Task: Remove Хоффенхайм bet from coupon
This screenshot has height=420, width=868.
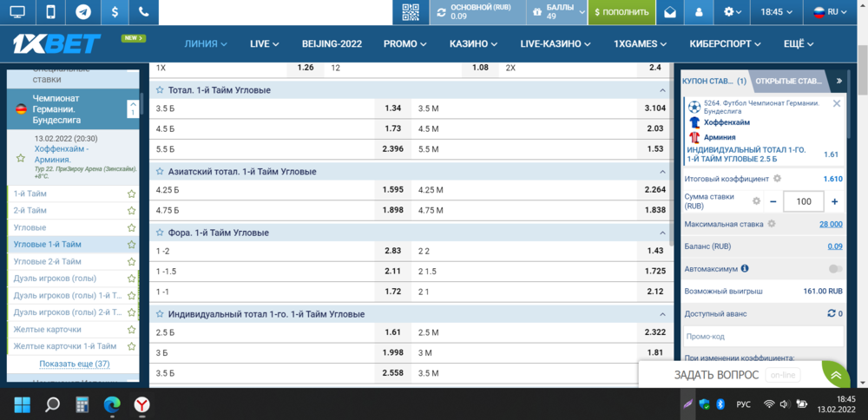Action: 837,103
